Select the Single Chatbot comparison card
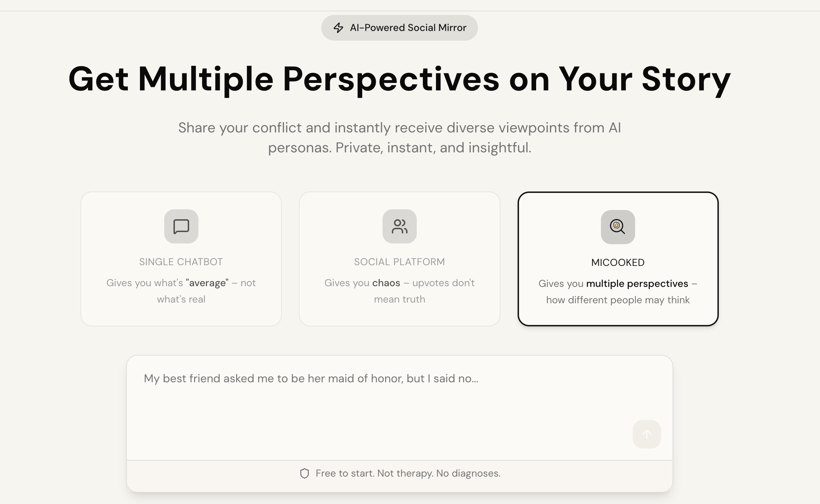Image resolution: width=820 pixels, height=504 pixels. click(181, 259)
